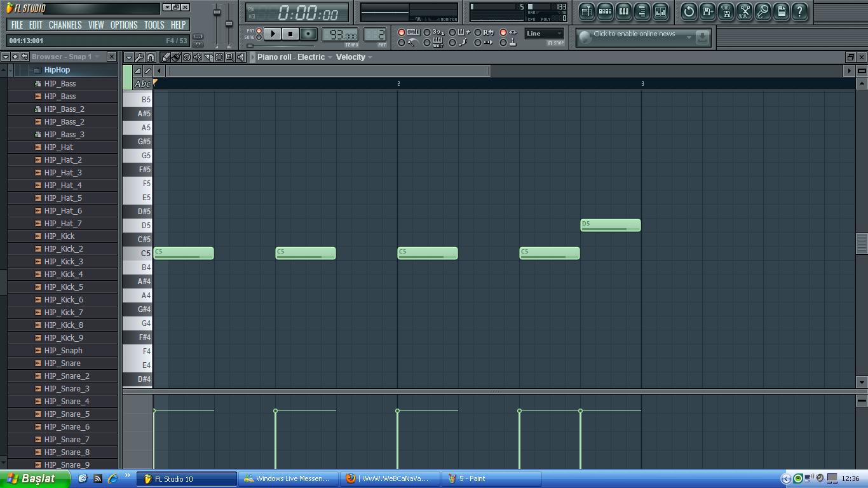Open the one-click audio recording microphone icon
Screen dimensions: 868x488
(763, 11)
